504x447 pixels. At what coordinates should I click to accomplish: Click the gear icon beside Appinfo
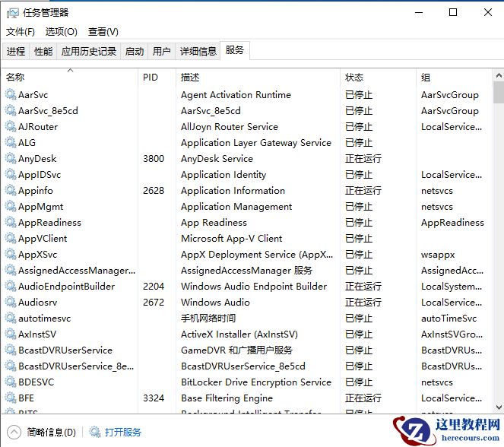click(11, 191)
